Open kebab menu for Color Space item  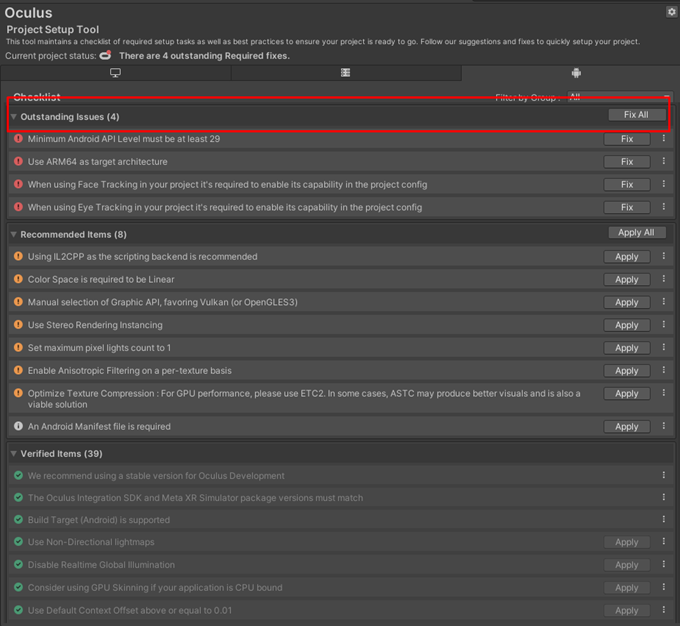tap(663, 279)
